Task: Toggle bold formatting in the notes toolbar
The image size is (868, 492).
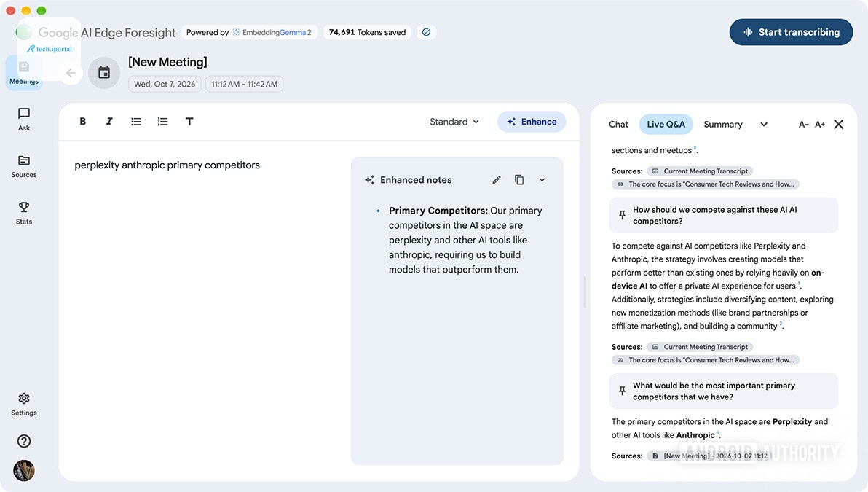Action: 82,121
